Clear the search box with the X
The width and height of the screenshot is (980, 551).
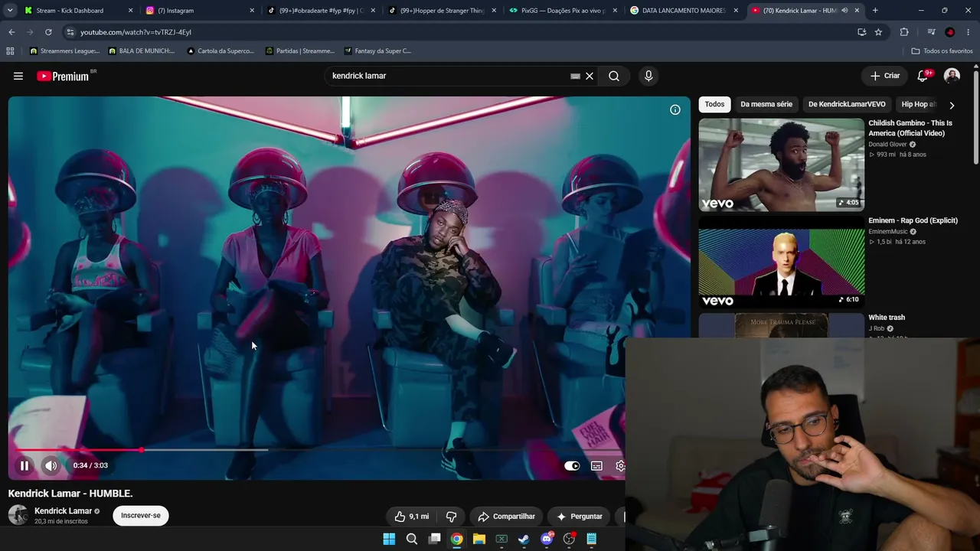coord(590,76)
